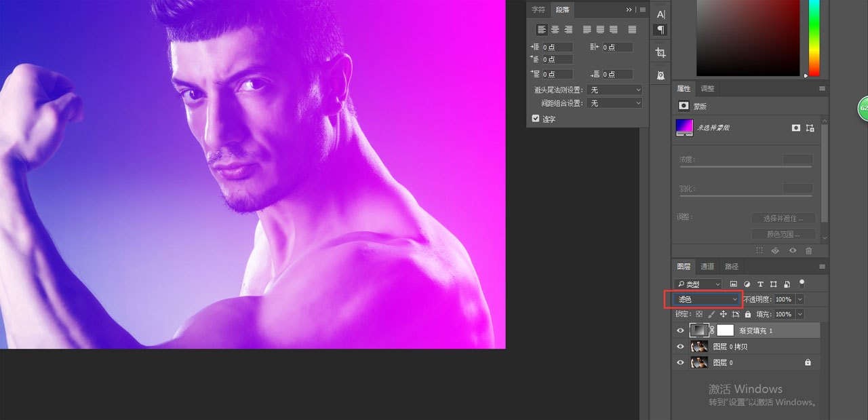Toggle lock position move icon
868x420 pixels.
[x=724, y=314]
